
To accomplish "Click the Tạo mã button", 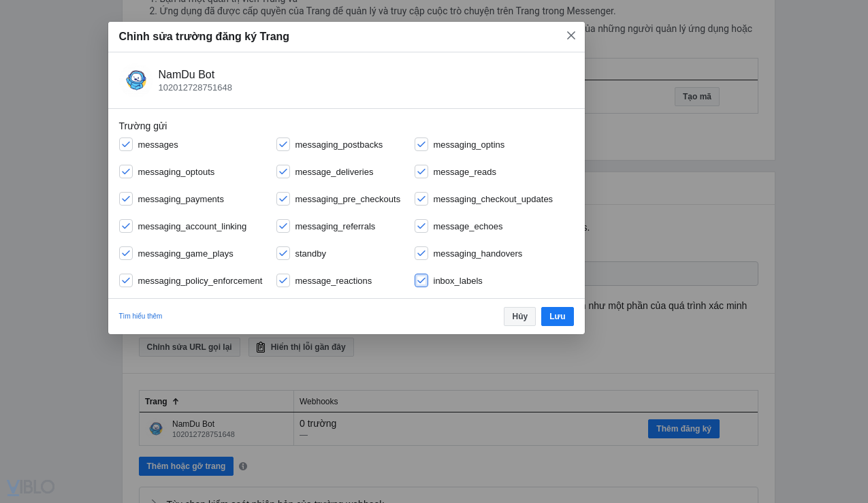I will click(x=696, y=97).
